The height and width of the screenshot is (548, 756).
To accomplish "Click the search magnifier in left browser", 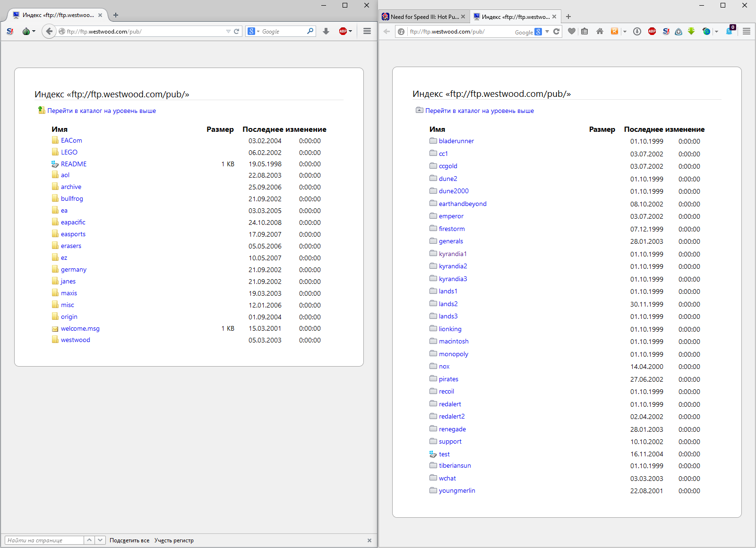I will (x=310, y=31).
